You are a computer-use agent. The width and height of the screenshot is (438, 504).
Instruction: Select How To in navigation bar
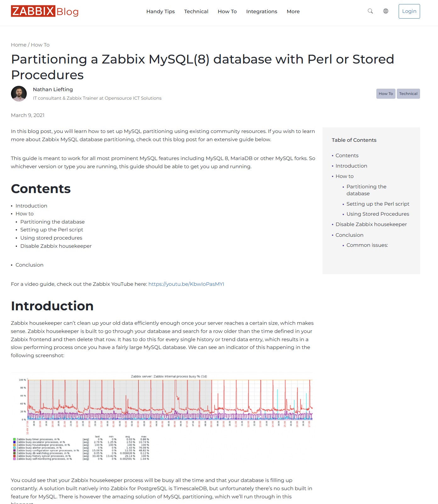227,12
